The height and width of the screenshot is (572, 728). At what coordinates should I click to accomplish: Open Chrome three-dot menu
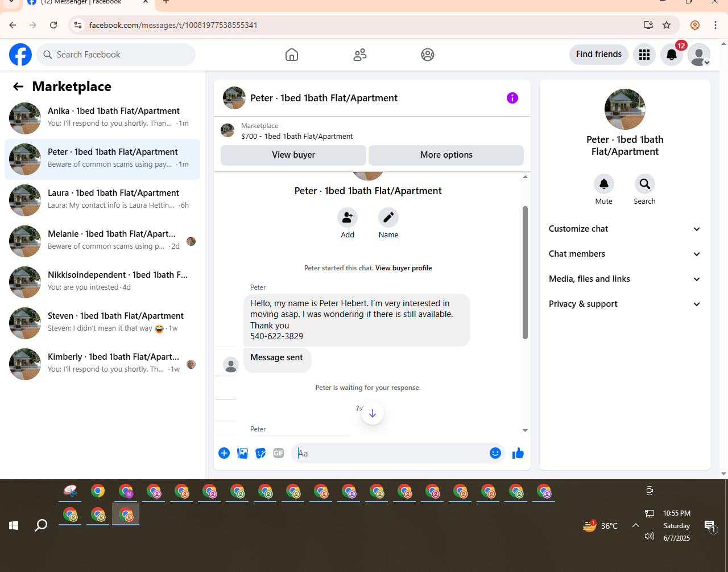pos(715,25)
